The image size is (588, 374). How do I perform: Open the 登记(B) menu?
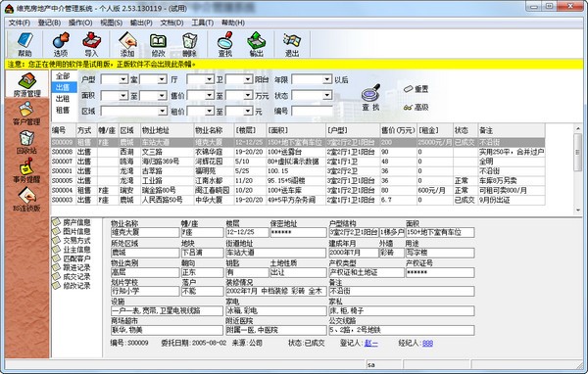[x=50, y=23]
